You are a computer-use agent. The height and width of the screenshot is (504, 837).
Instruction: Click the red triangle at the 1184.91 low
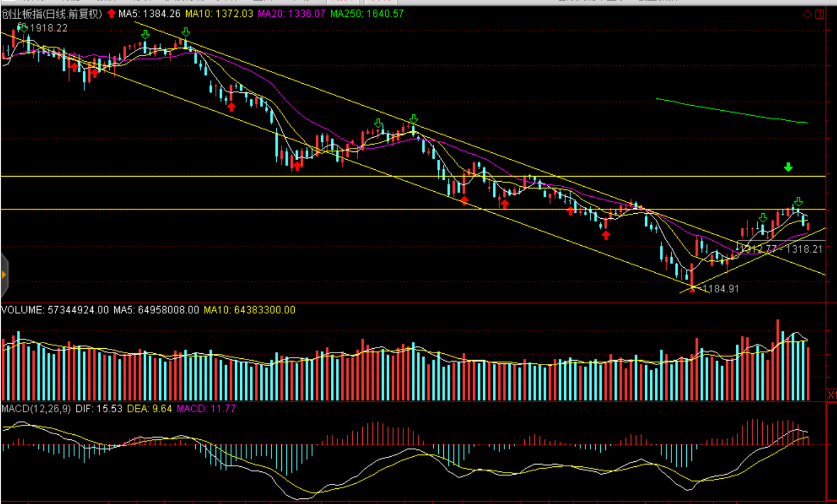coord(692,289)
